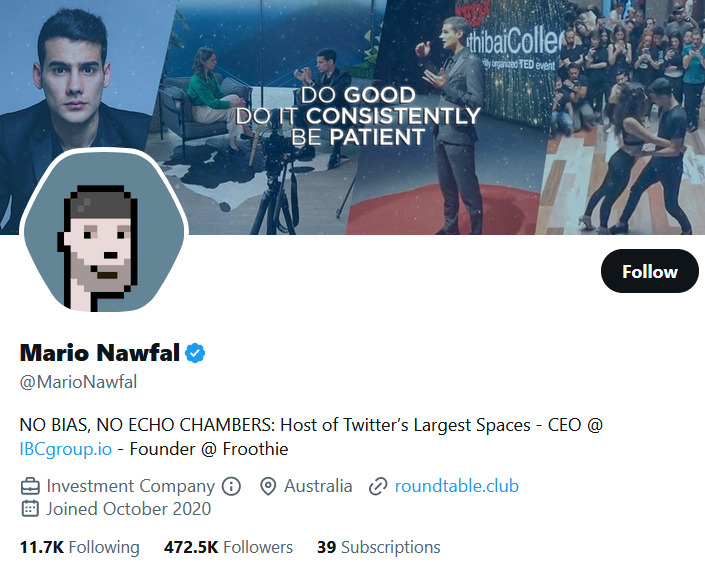The height and width of the screenshot is (564, 705).
Task: Open the 472.5K Followers list
Action: [x=228, y=547]
